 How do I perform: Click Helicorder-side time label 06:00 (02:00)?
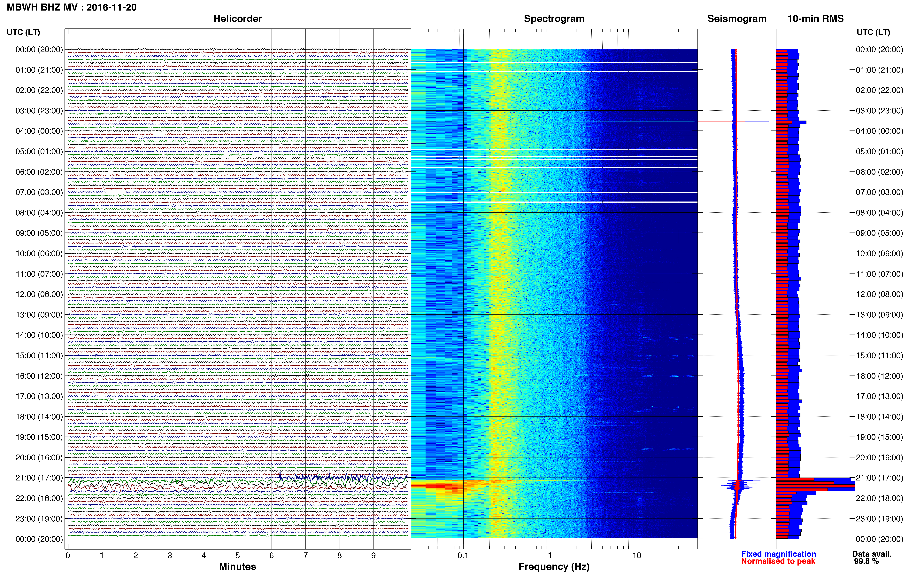39,172
